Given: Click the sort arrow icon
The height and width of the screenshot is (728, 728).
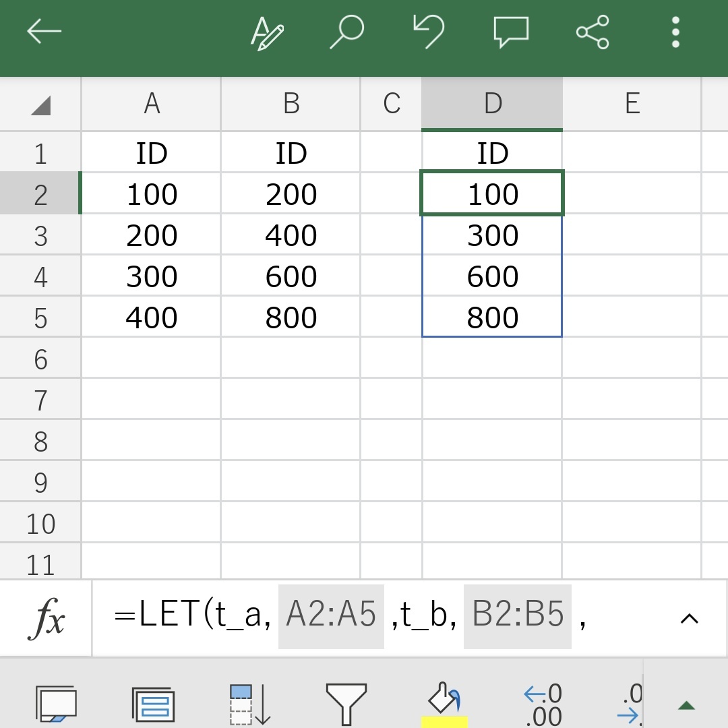Looking at the screenshot, I should (x=249, y=704).
